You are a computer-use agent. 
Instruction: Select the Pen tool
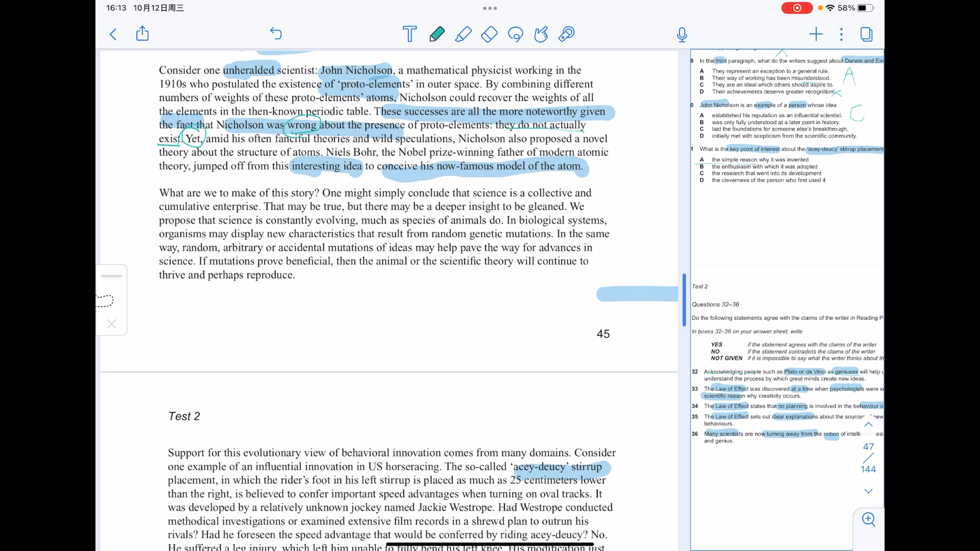tap(436, 34)
